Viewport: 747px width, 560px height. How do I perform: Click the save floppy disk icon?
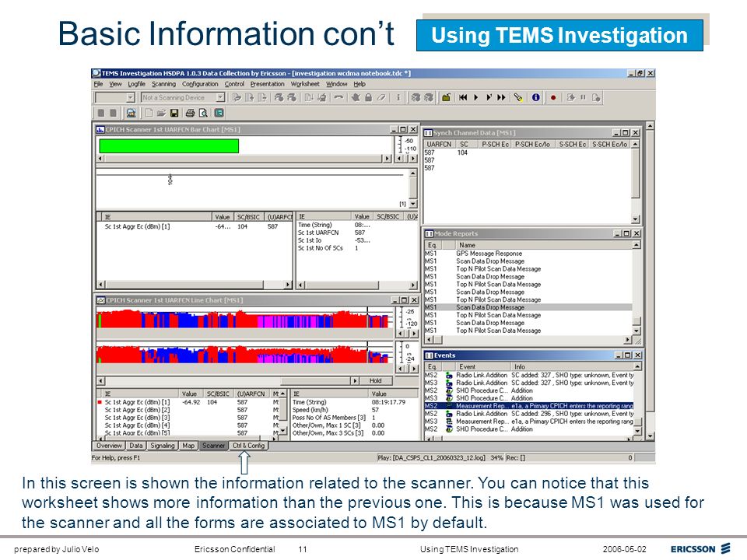pyautogui.click(x=174, y=113)
